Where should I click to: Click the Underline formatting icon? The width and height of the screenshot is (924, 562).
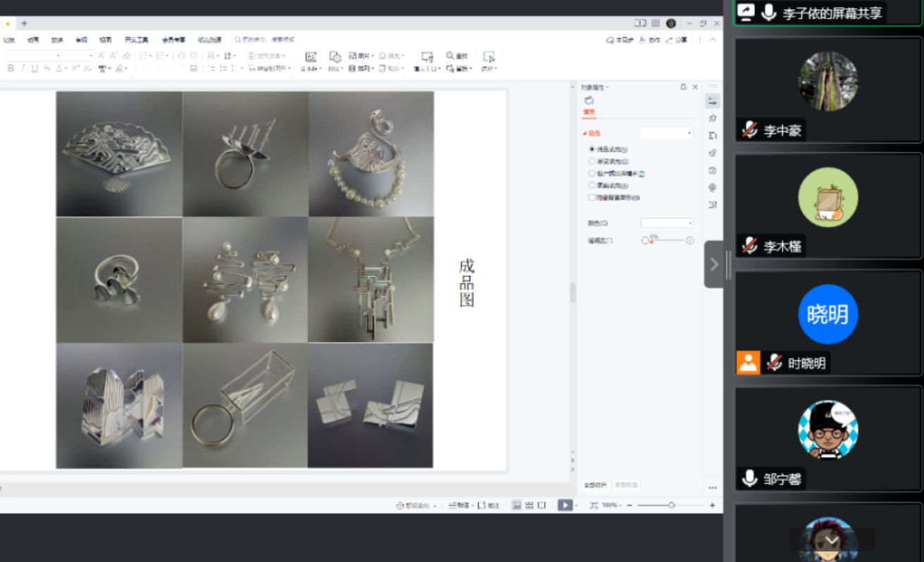pyautogui.click(x=35, y=68)
